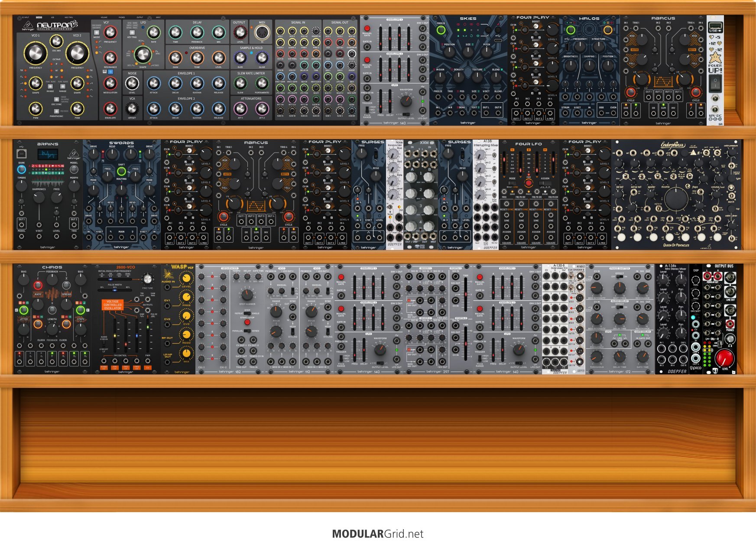Click the pico logo on the DSP module
This screenshot has height=543, width=756.
695,367
